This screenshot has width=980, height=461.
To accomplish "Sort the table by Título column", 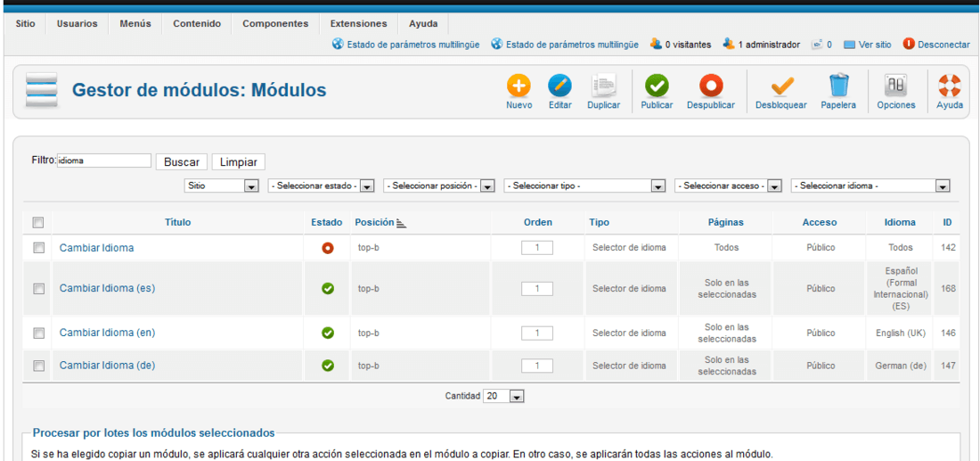I will tap(178, 222).
